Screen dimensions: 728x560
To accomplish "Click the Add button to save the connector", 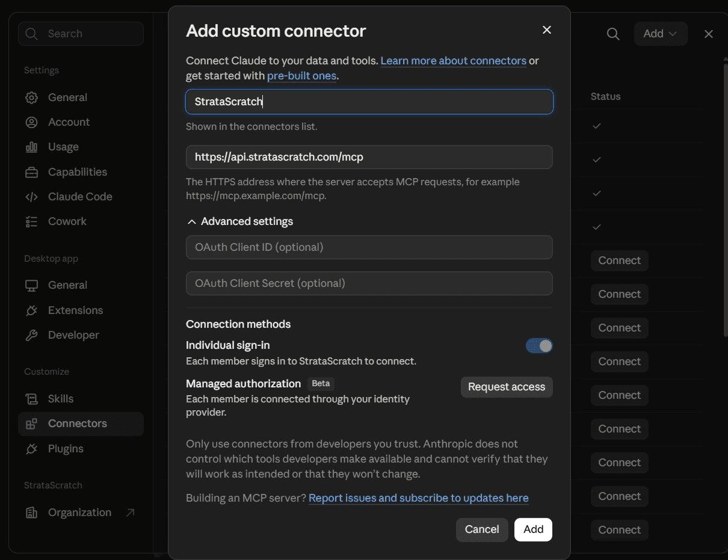I will pyautogui.click(x=533, y=529).
